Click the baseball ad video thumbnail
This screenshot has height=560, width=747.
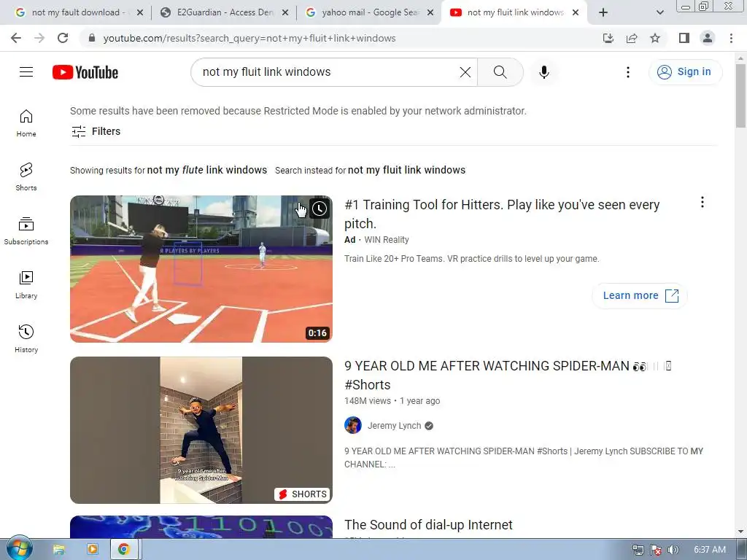point(201,269)
